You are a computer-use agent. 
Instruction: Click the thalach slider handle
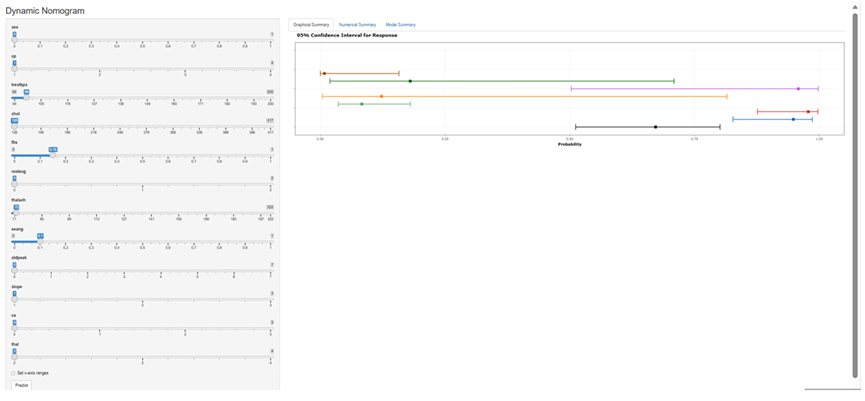[x=16, y=213]
